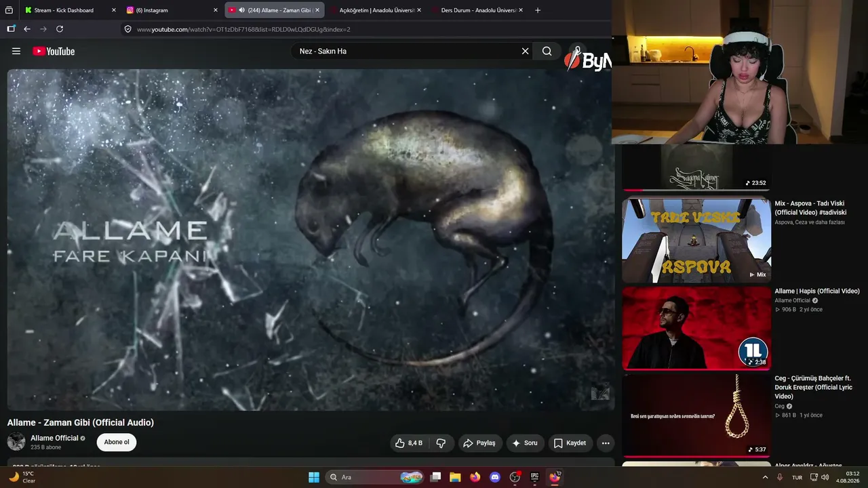Subscribe with the Abone ol button
868x488 pixels.
click(x=117, y=442)
